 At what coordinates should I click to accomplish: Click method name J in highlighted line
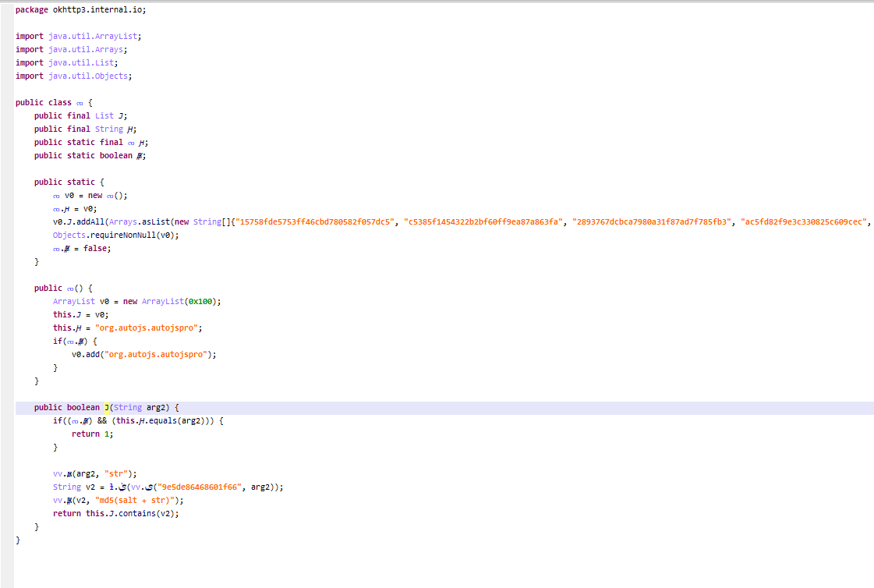tap(107, 407)
